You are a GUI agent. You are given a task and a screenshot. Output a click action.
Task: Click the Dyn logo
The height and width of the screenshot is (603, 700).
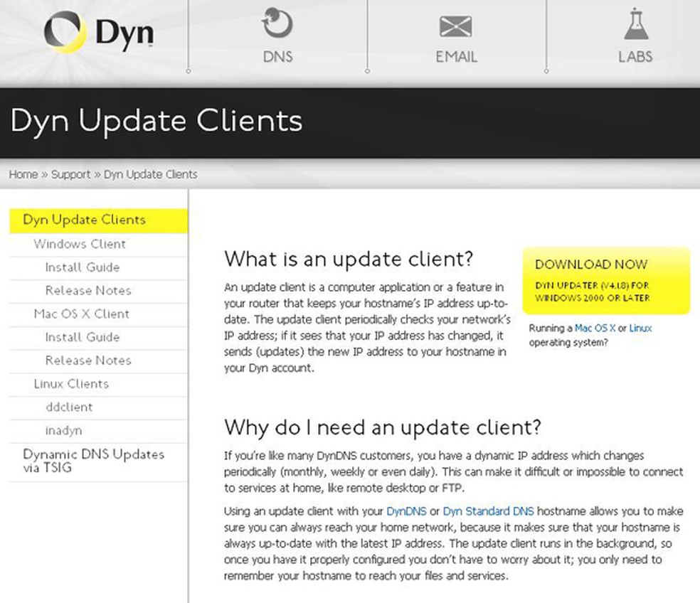point(100,32)
